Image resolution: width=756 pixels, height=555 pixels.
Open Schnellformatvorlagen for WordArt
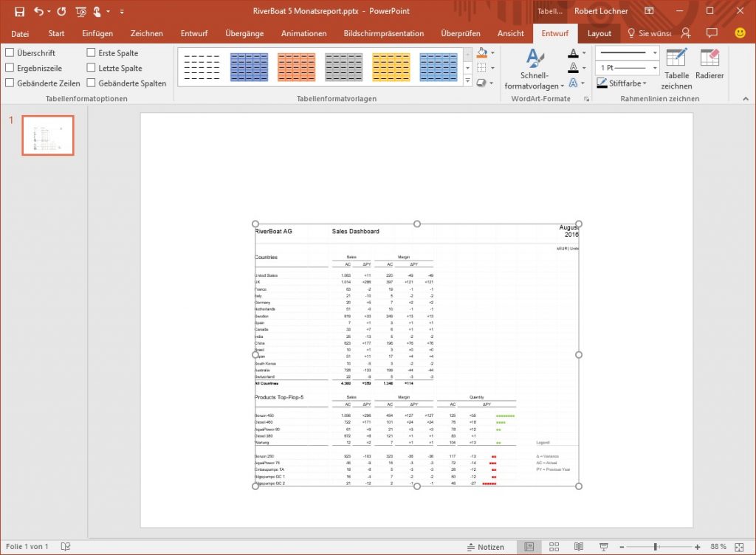(x=534, y=68)
